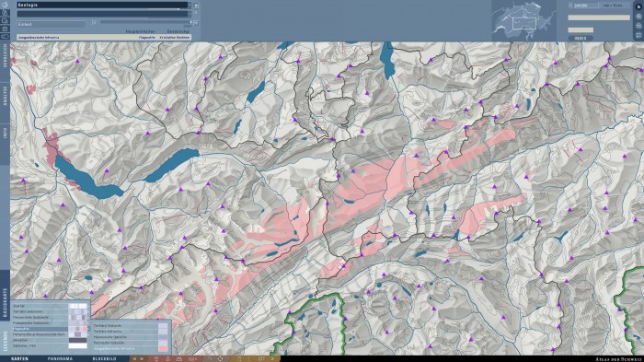Open the second map theme dropdown
This screenshot has width=644, height=362.
[x=102, y=14]
